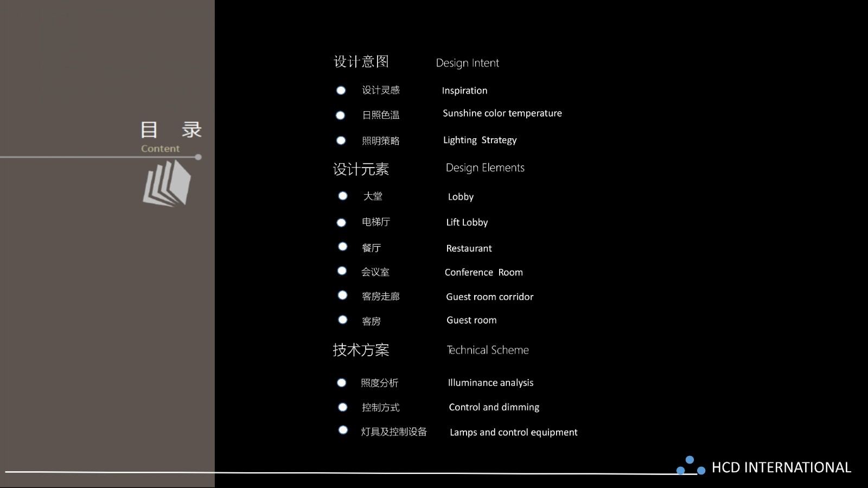Click the bullet next to 照度分析
Image resolution: width=868 pixels, height=488 pixels.
[341, 383]
